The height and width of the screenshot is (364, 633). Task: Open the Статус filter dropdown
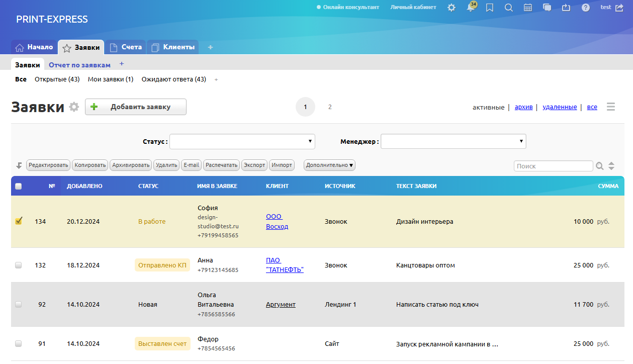242,142
